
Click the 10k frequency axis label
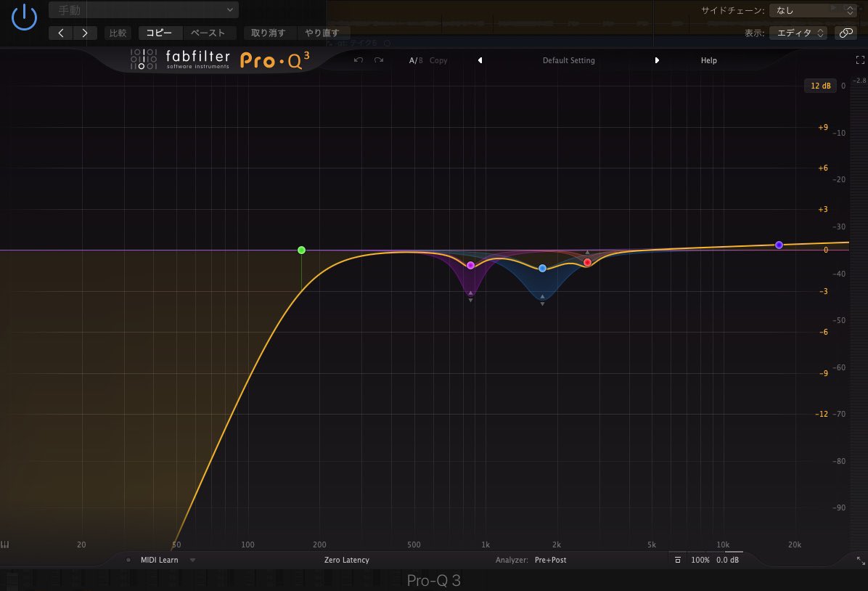pyautogui.click(x=723, y=545)
